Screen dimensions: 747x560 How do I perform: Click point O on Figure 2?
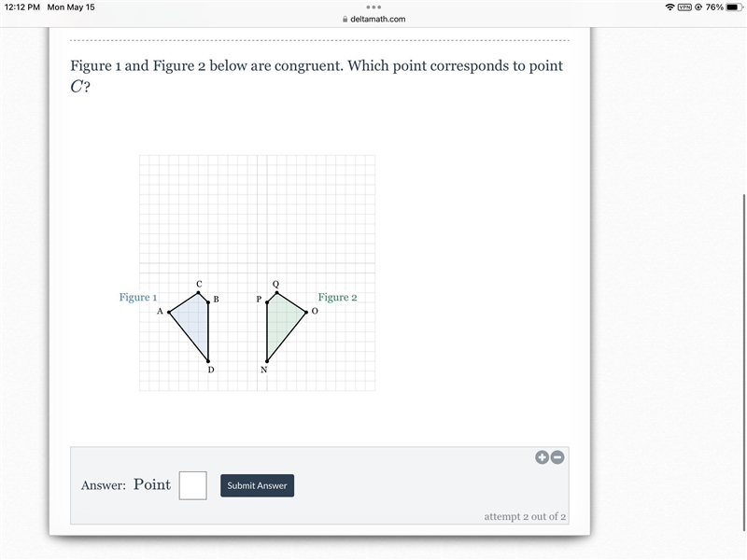[x=306, y=313]
